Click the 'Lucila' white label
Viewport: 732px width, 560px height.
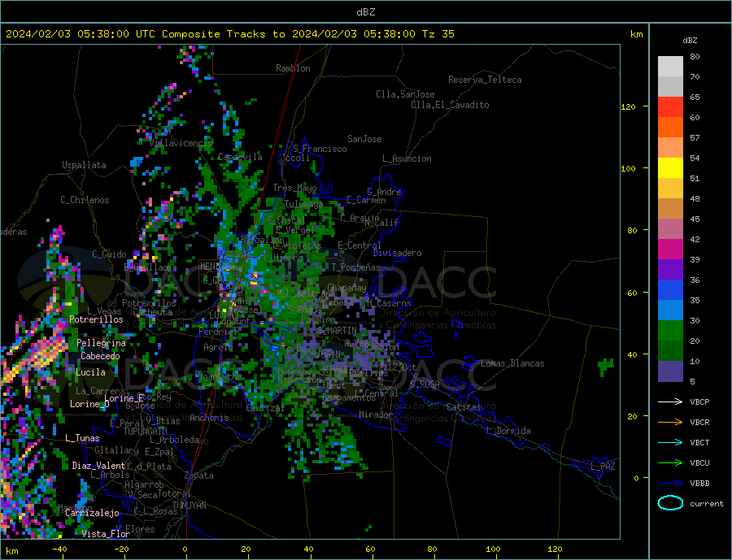[x=90, y=372]
